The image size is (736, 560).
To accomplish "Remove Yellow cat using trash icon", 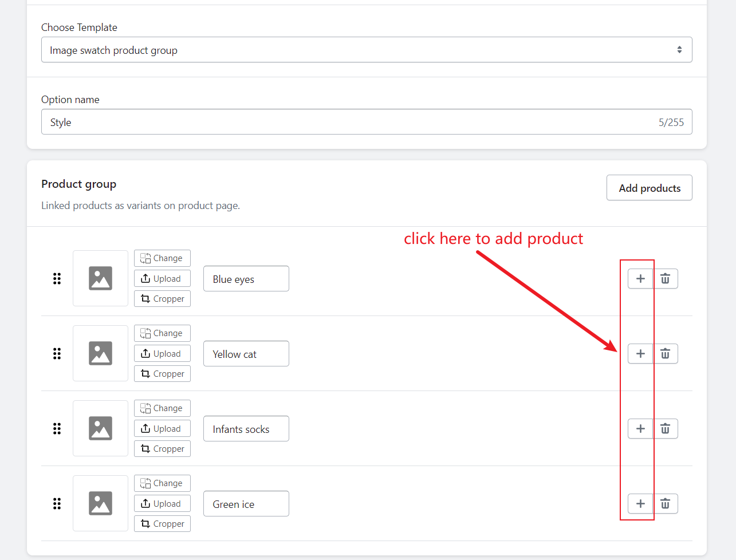I will point(665,354).
